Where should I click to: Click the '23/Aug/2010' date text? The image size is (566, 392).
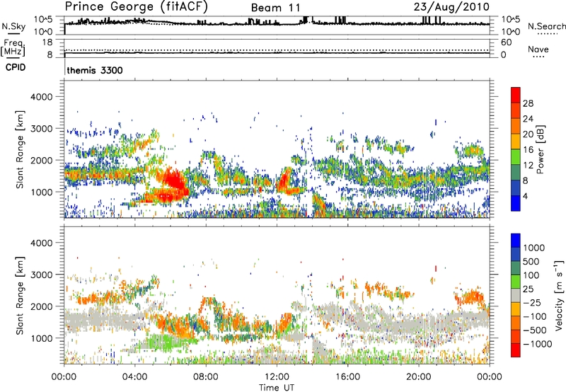pos(451,7)
